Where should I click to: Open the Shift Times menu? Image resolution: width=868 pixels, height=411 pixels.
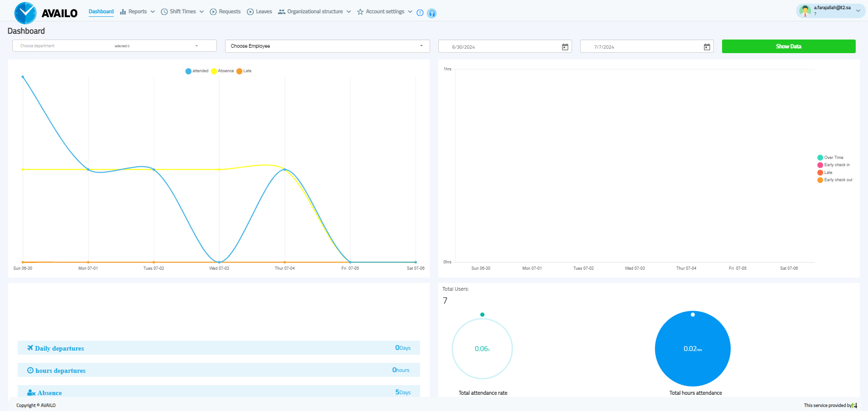(182, 12)
